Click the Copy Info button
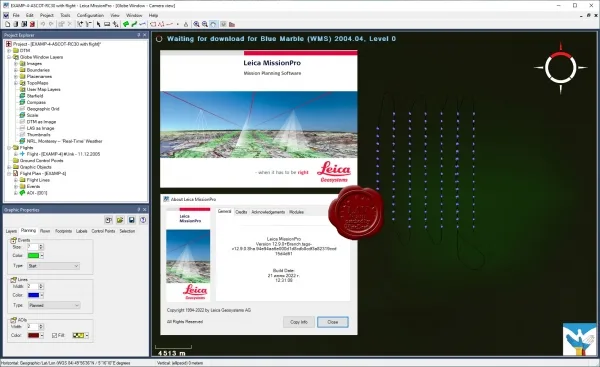Image resolution: width=600 pixels, height=367 pixels. click(299, 322)
